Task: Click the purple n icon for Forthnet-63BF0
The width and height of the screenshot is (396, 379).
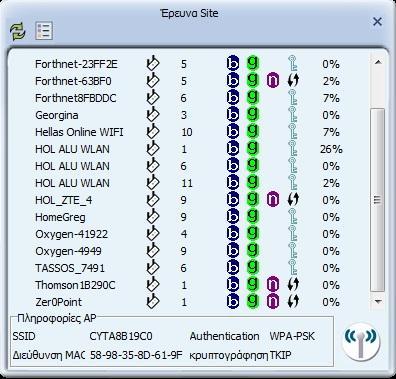Action: pos(273,81)
